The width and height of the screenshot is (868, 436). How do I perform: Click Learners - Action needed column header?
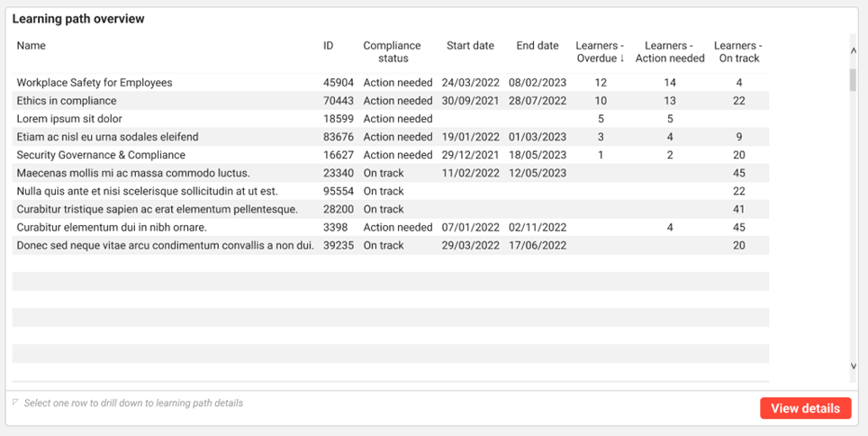click(x=670, y=52)
